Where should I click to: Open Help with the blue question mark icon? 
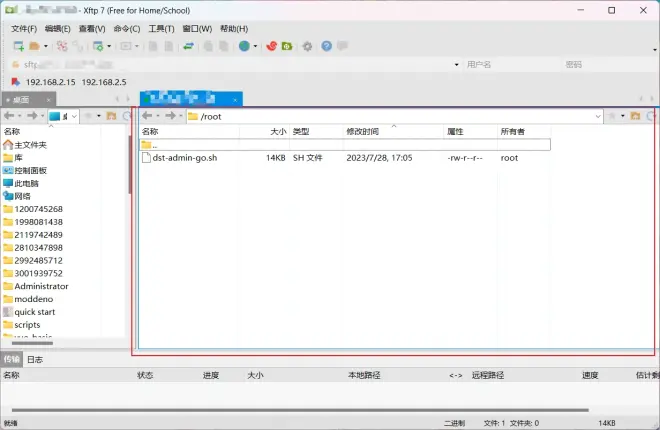point(327,46)
